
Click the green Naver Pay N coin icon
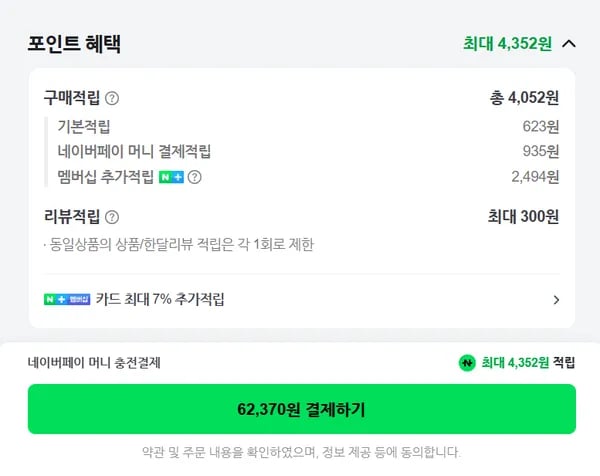467,362
